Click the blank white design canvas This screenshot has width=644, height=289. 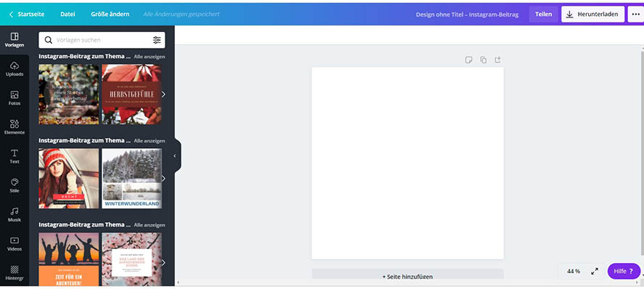point(408,163)
